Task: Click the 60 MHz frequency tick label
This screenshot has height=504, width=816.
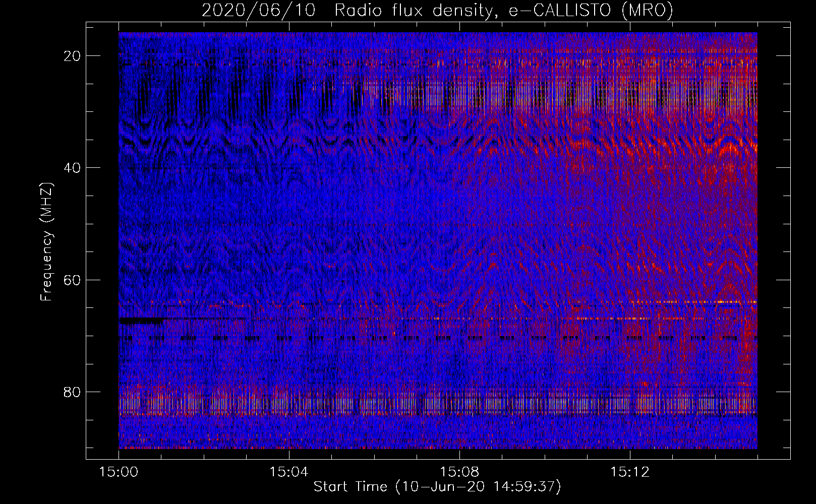Action: coord(73,280)
